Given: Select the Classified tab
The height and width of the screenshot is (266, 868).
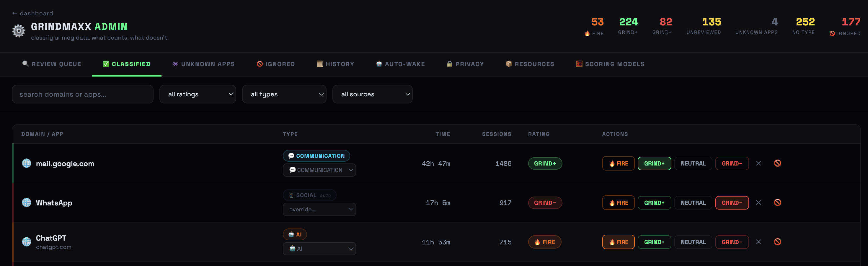Looking at the screenshot, I should point(127,64).
